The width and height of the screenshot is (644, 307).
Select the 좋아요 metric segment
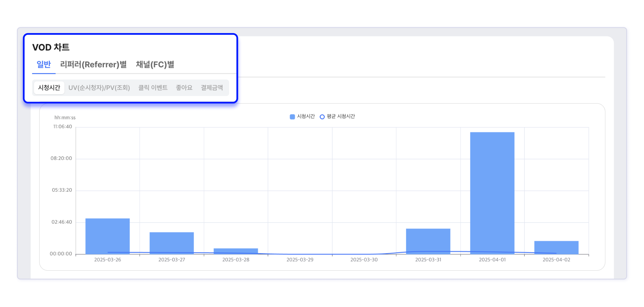184,88
